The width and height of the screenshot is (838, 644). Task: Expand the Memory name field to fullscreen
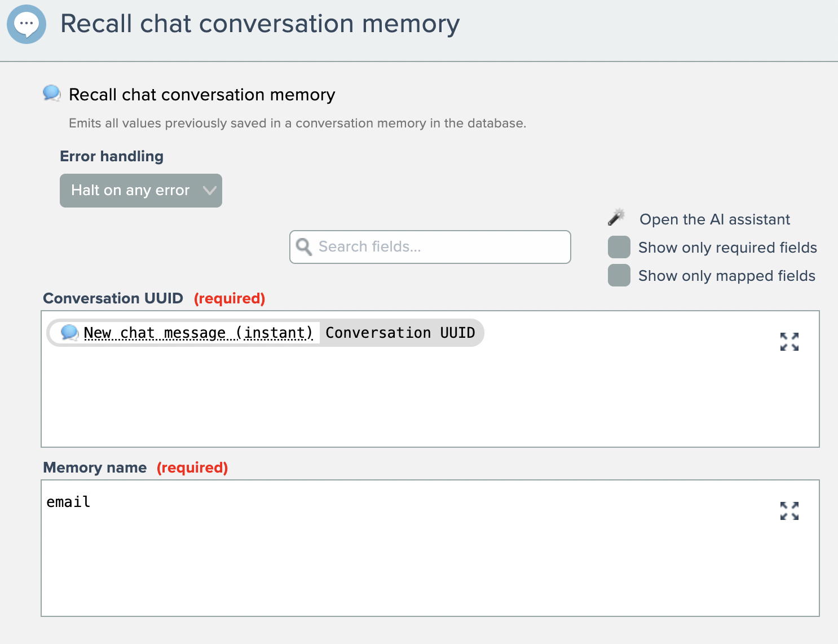click(789, 511)
